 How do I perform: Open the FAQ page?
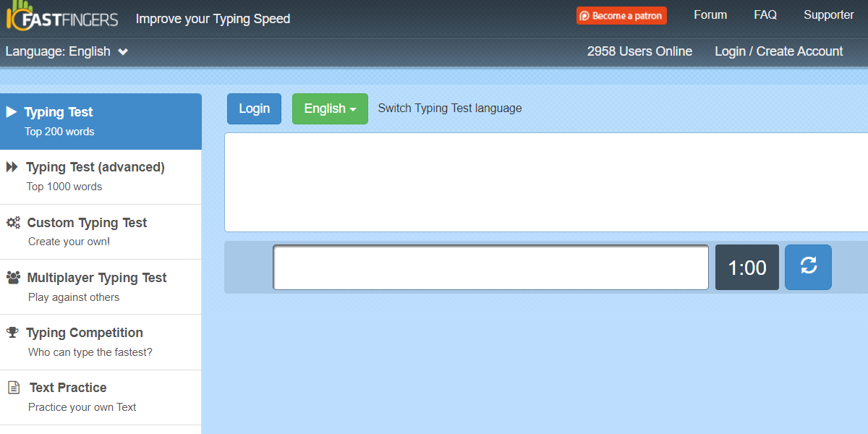pos(765,14)
